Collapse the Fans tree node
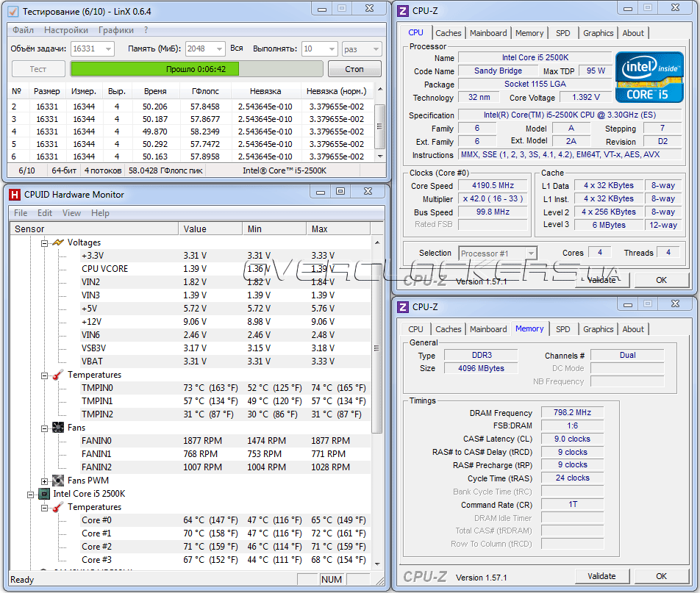This screenshot has height=593, width=700. [44, 428]
